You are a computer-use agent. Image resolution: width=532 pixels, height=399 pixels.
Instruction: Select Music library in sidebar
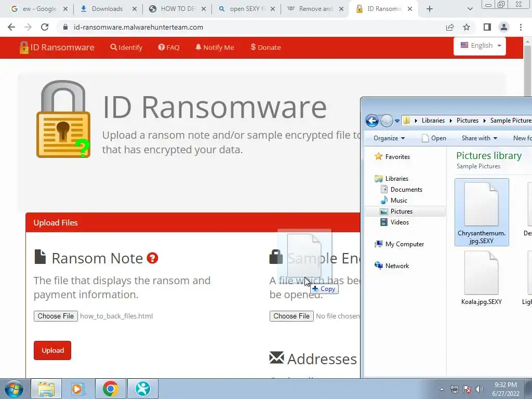coord(394,200)
